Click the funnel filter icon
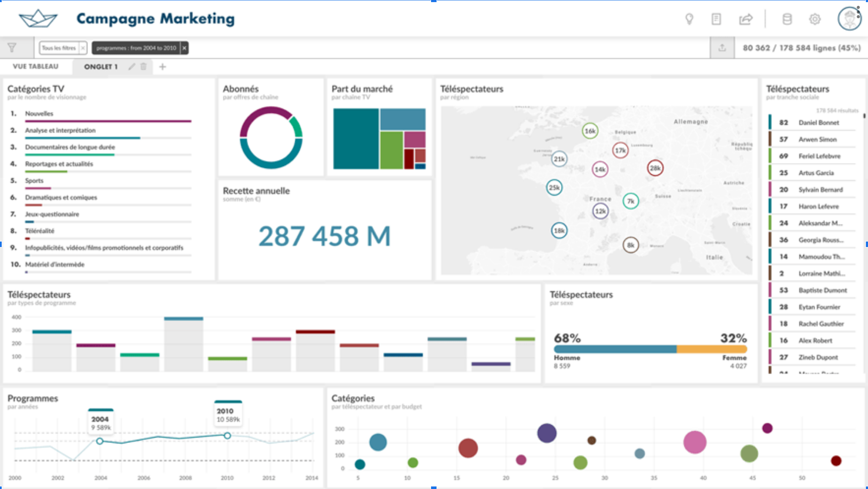868x489 pixels. 12,48
